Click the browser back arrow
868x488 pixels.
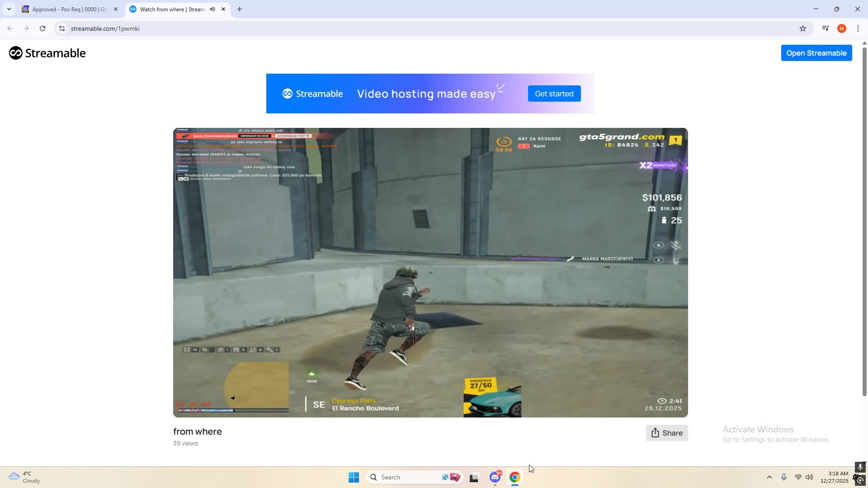pos(9,28)
